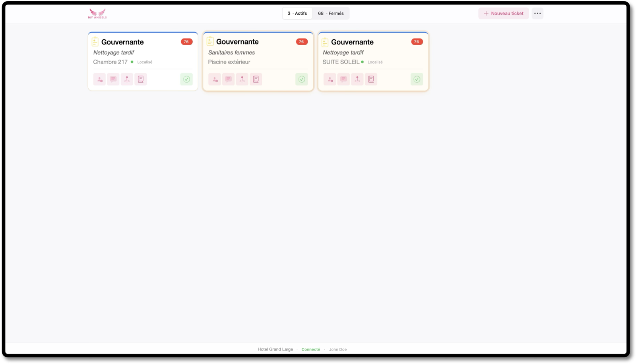Select the Sanitaires femmes ticket title
Viewport: 636px width, 364px height.
[x=231, y=52]
